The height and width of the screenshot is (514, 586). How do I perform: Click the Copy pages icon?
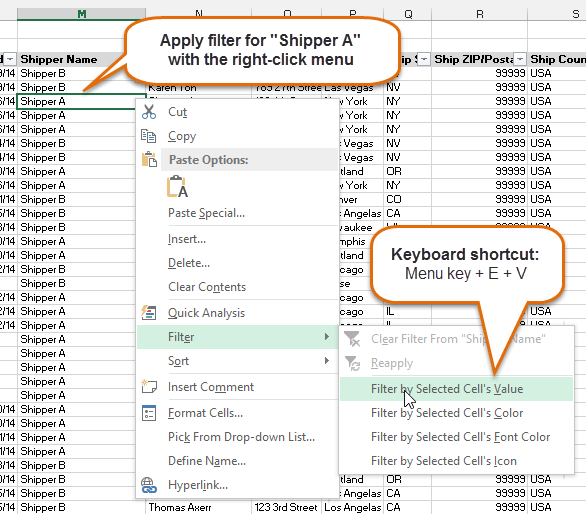pyautogui.click(x=148, y=136)
